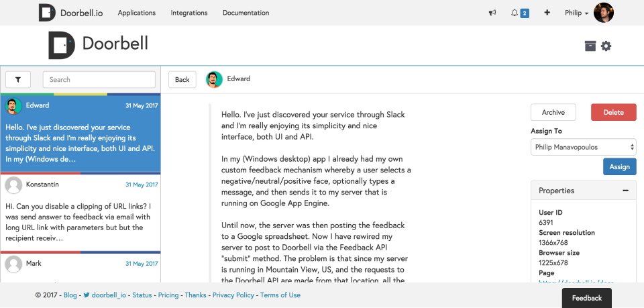644x308 pixels.
Task: Open application settings gear icon
Action: point(606,46)
